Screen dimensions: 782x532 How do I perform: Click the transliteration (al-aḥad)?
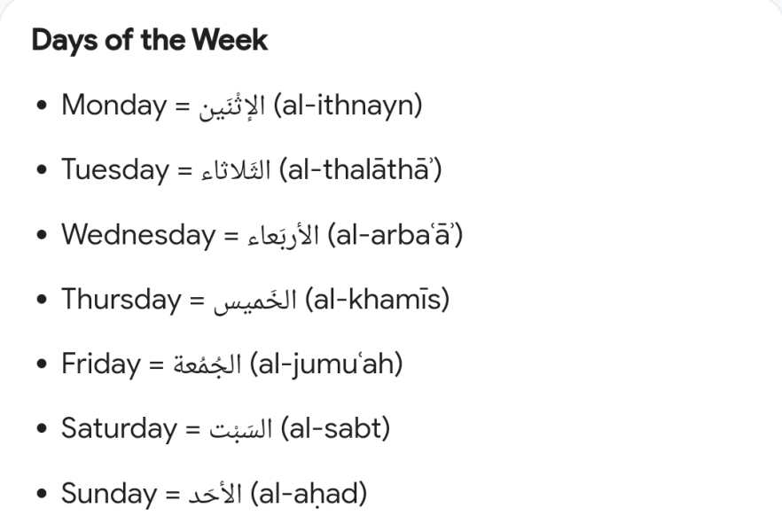click(x=309, y=494)
